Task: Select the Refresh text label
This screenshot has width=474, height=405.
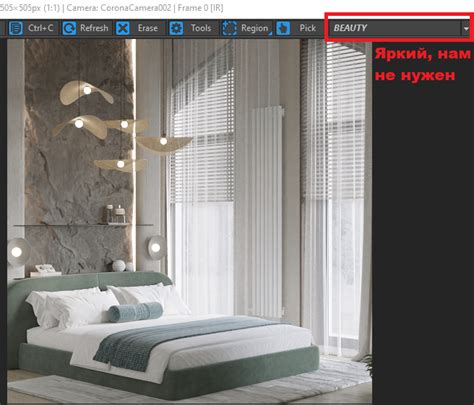Action: tap(94, 28)
